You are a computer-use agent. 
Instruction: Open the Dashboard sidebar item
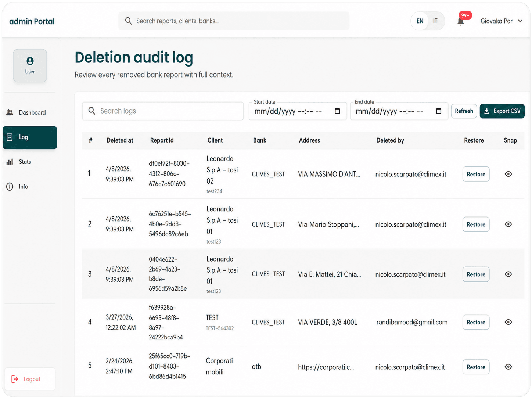point(30,112)
